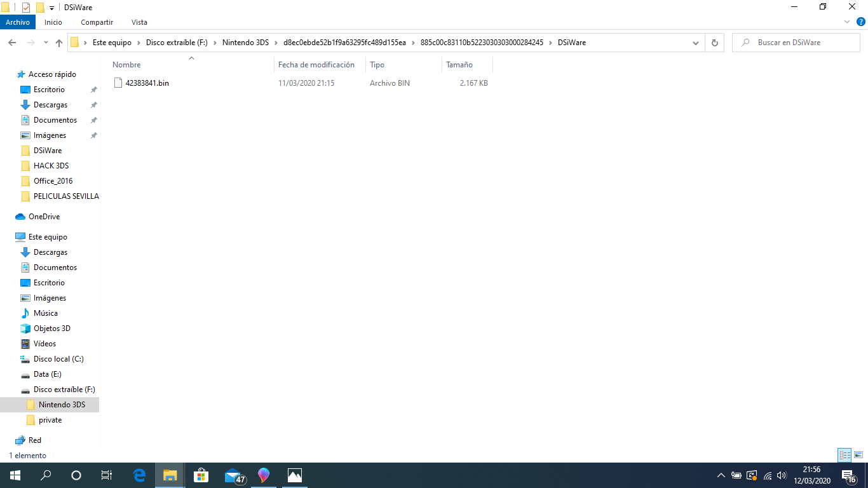This screenshot has height=488, width=868.
Task: Open the HACK 3DS folder
Action: [x=51, y=166]
